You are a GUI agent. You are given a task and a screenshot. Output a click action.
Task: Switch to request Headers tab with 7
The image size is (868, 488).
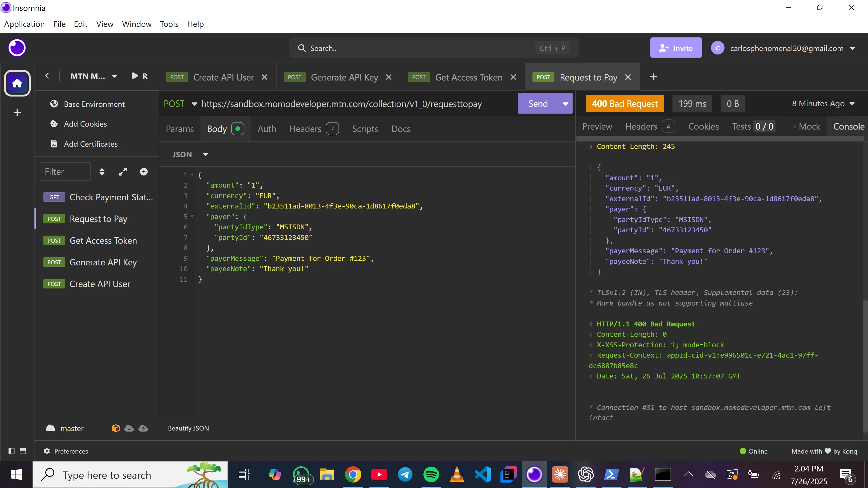tap(314, 129)
